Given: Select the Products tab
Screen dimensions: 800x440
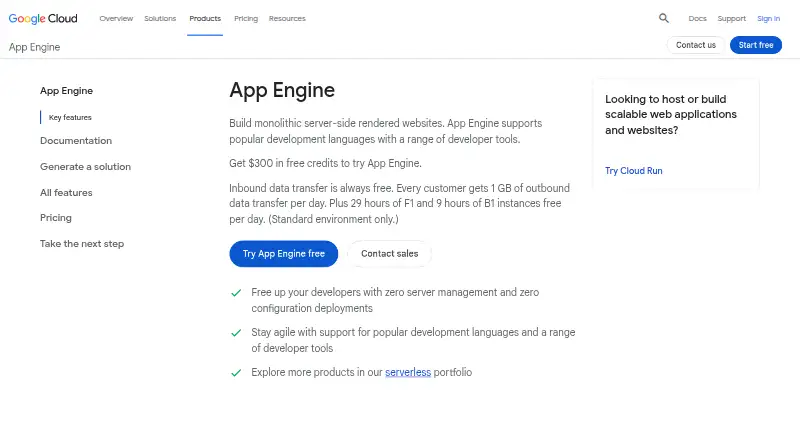Looking at the screenshot, I should tap(205, 18).
